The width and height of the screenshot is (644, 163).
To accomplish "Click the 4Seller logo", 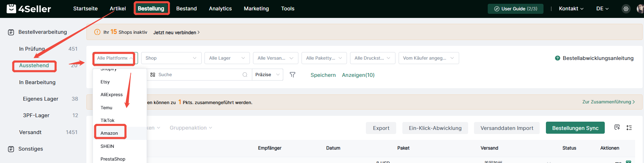I will click(x=29, y=9).
